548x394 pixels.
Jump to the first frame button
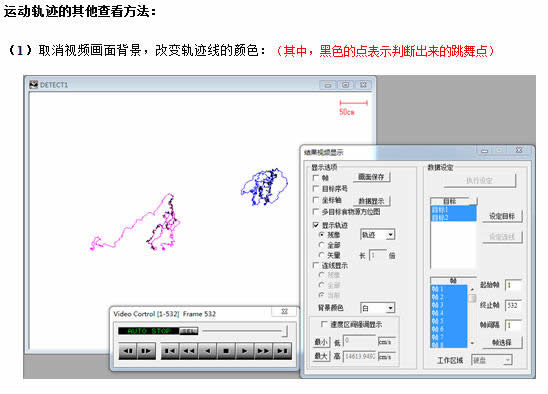(170, 351)
